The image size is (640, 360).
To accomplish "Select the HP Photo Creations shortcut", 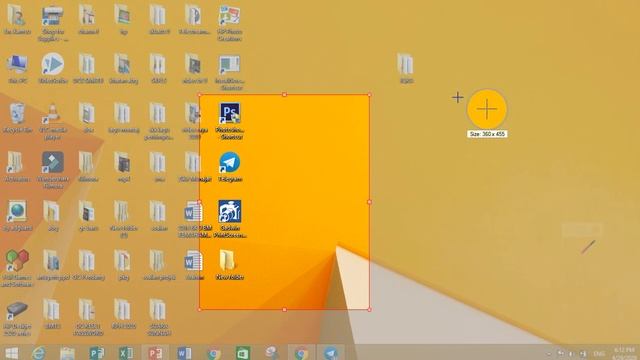I will coord(229,16).
